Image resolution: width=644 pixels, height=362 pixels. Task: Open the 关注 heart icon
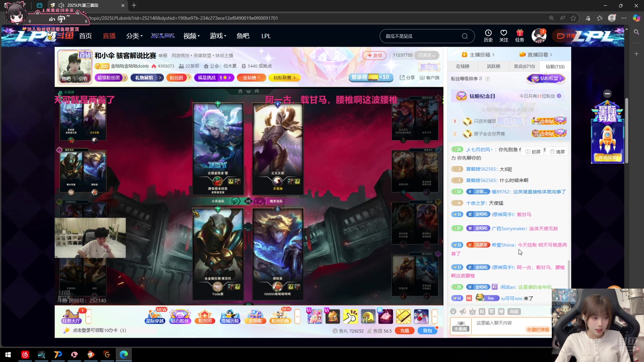504,36
